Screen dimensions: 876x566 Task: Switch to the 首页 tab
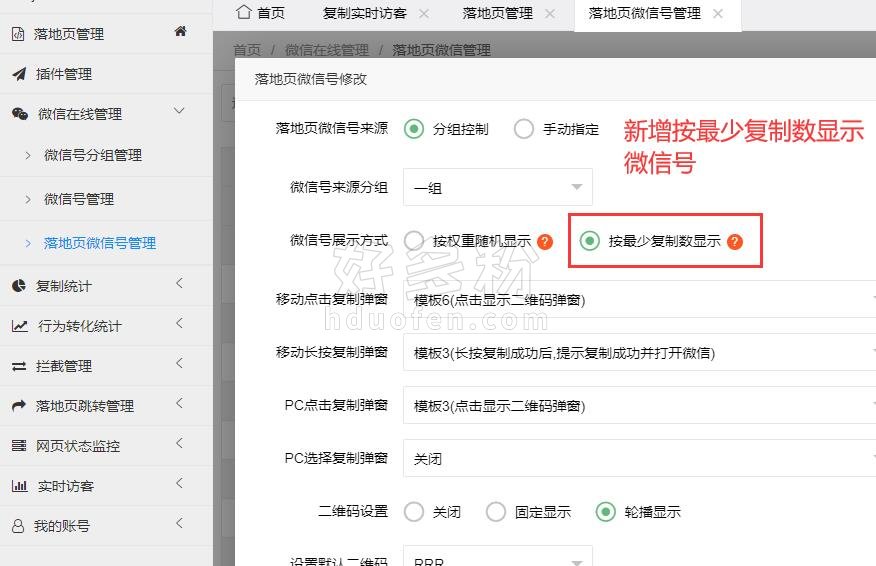260,14
